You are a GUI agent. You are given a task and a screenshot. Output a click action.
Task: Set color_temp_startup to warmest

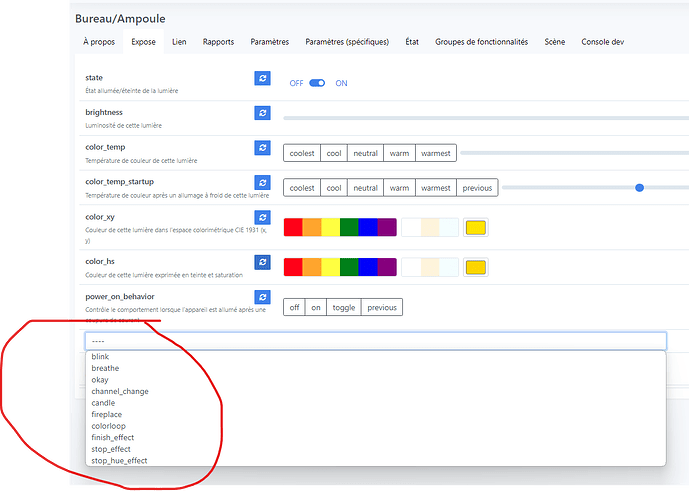pos(436,188)
